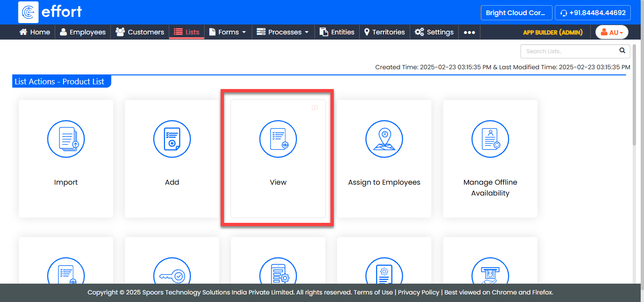Open the Privacy Policy link
This screenshot has width=644, height=302.
pyautogui.click(x=418, y=292)
